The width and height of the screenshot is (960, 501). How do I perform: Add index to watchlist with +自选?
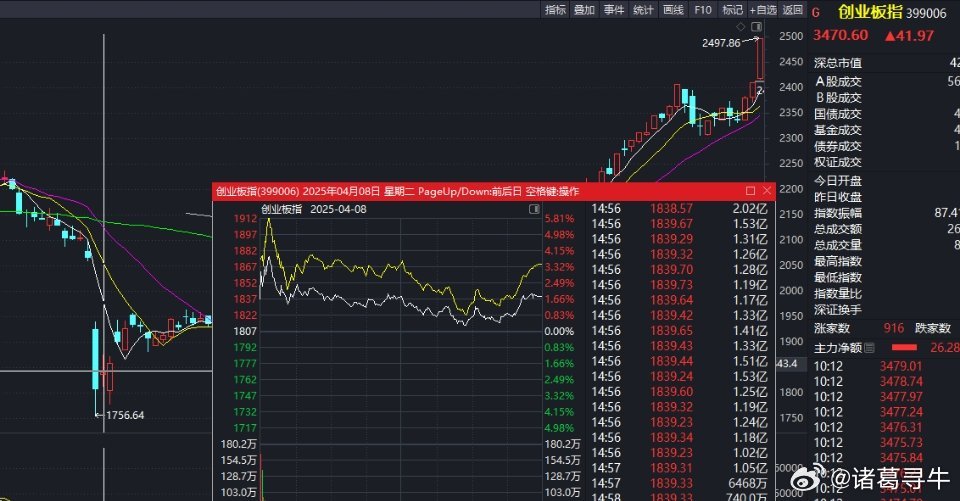point(763,9)
